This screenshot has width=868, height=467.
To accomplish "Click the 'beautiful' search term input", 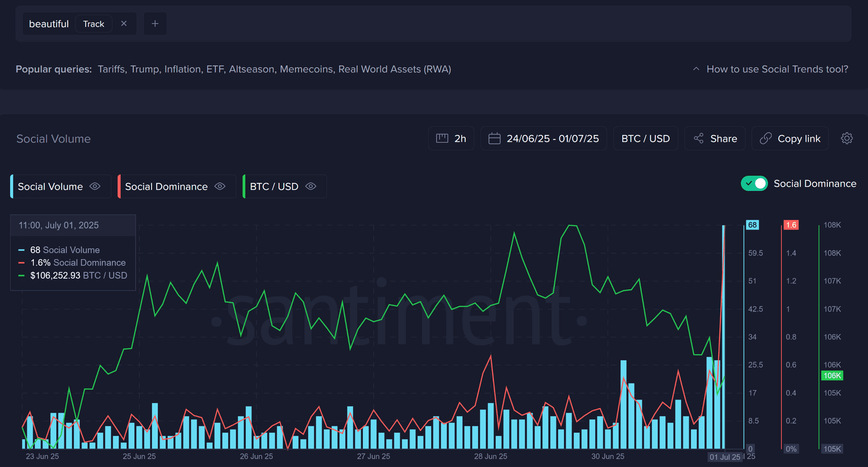I will tap(49, 24).
